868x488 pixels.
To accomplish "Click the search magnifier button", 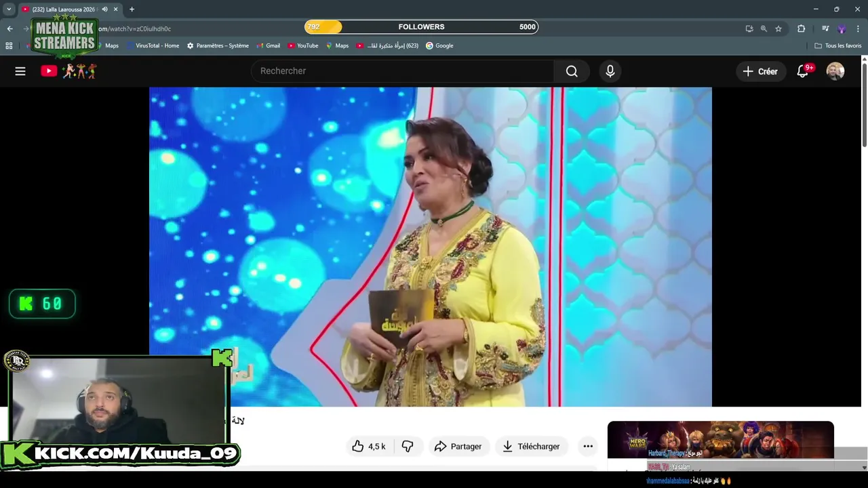I will coord(572,71).
